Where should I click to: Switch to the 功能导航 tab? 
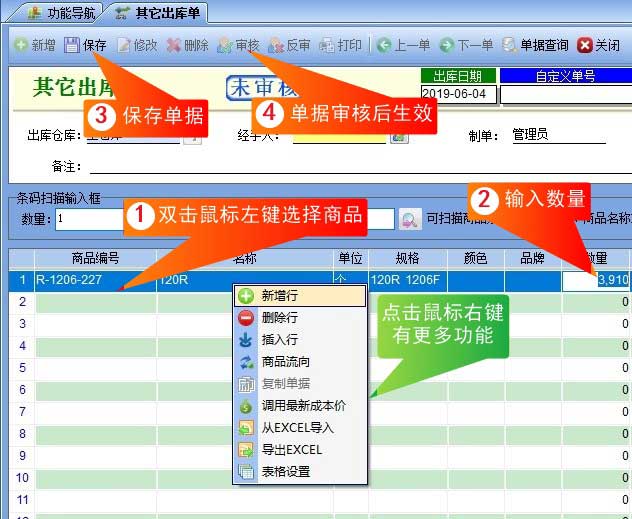60,13
